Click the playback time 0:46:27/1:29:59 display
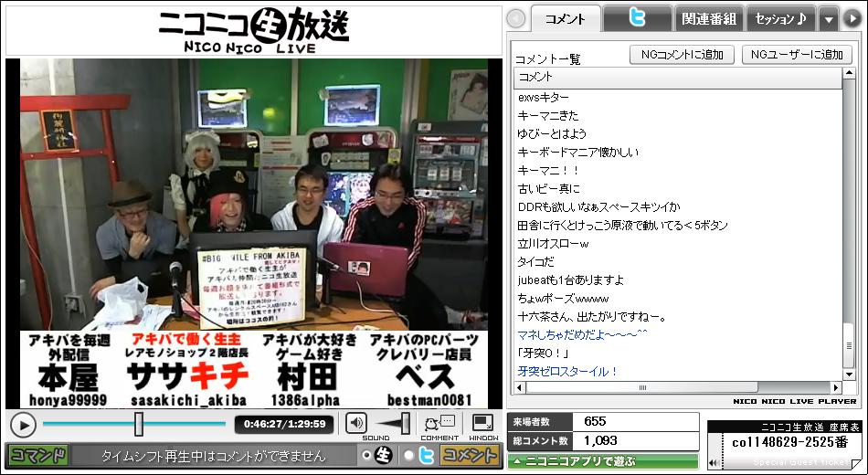 [284, 424]
